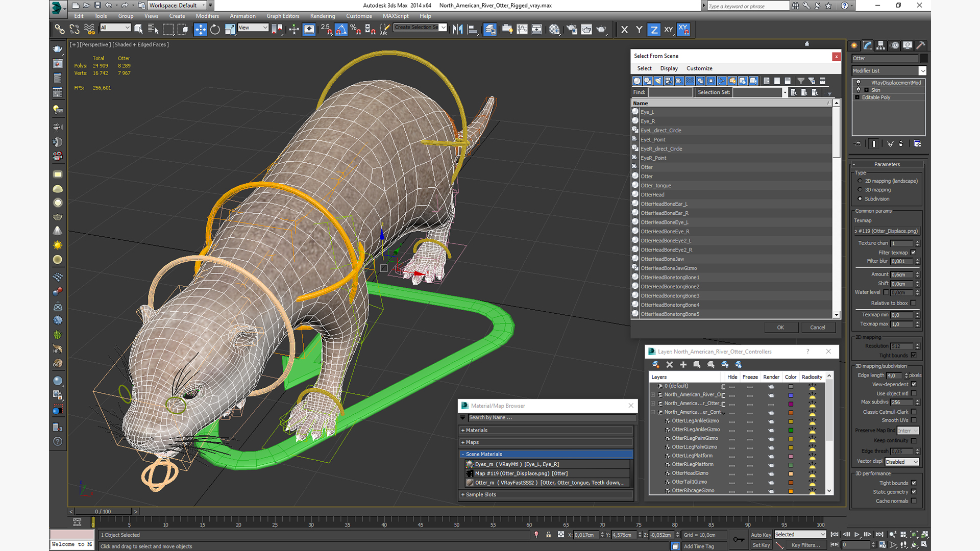This screenshot has width=980, height=551.
Task: Open the Curve Editor from toolbar
Action: point(522,30)
